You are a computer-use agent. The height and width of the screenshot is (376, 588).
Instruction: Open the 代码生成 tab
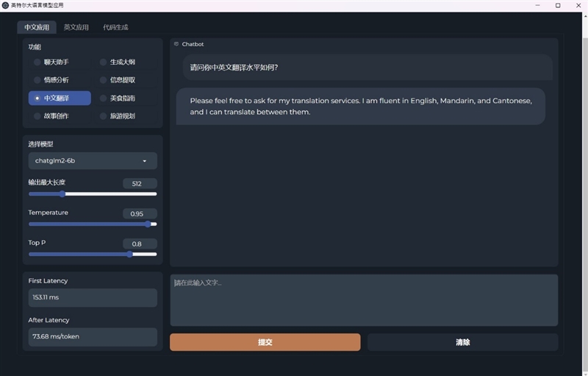(x=115, y=27)
